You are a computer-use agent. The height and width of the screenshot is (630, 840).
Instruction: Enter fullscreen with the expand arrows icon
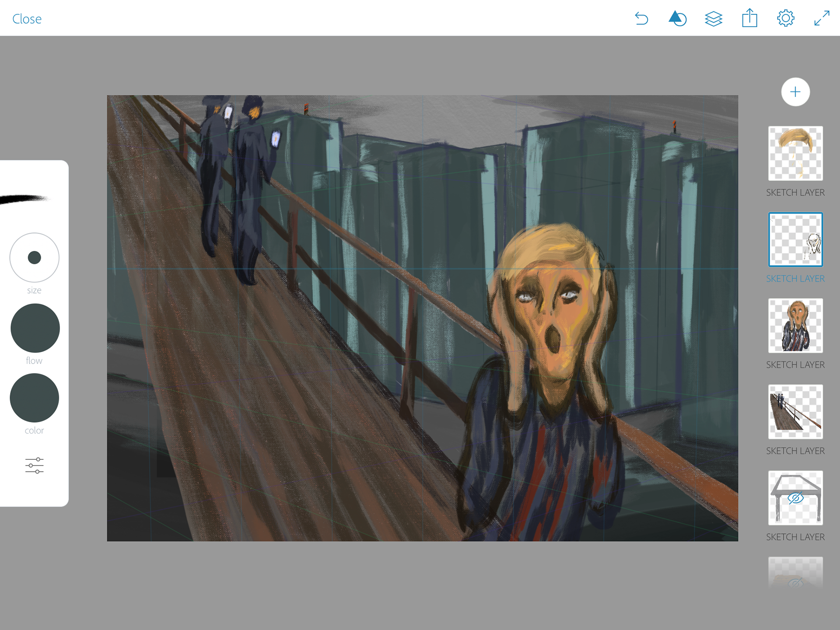822,18
